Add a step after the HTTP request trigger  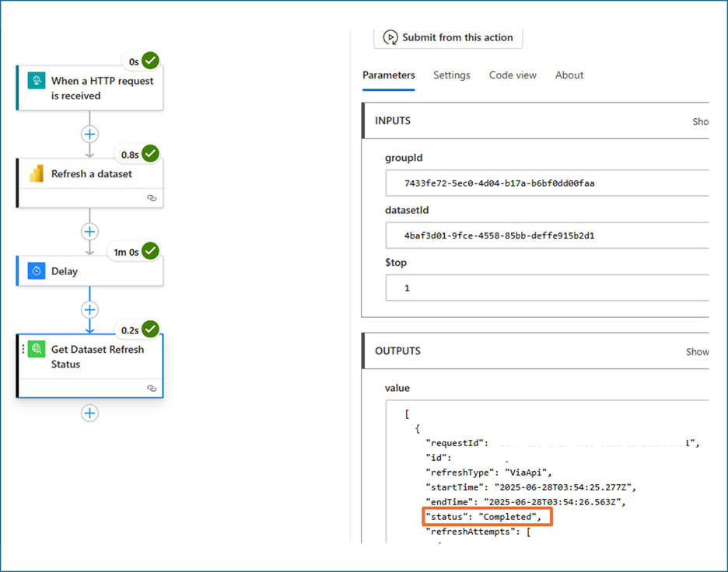coord(89,134)
